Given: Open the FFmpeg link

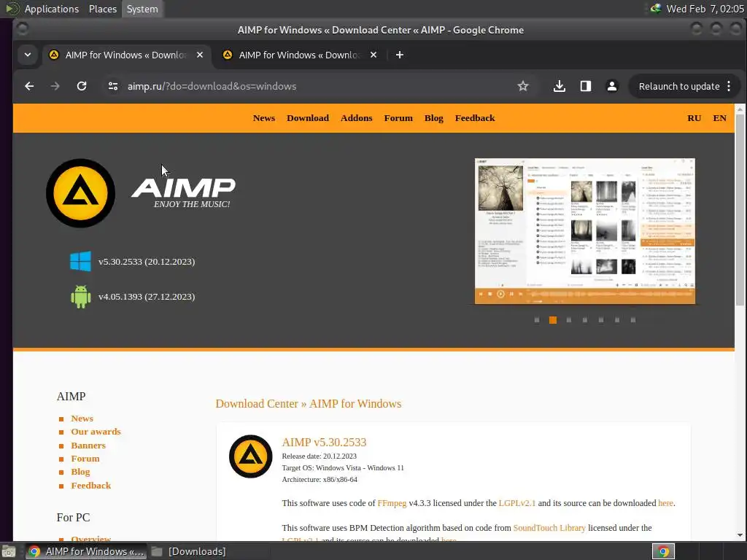Looking at the screenshot, I should point(392,503).
